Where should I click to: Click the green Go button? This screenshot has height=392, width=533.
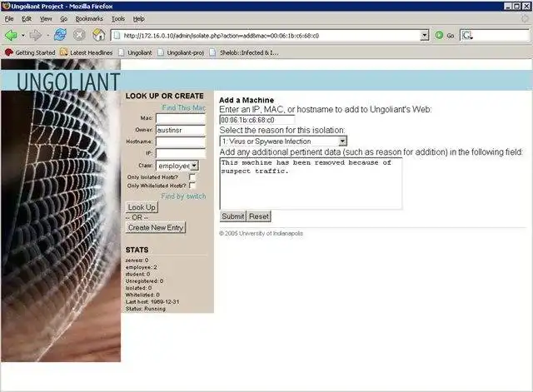[445, 35]
